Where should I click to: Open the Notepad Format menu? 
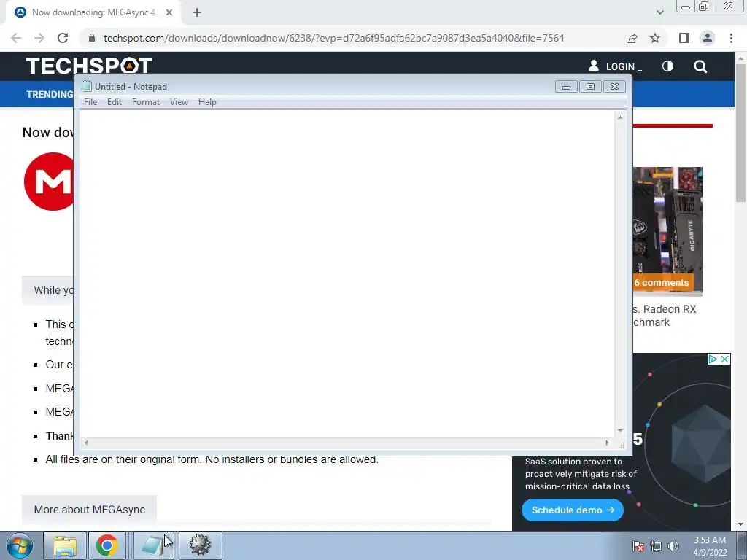(x=146, y=102)
